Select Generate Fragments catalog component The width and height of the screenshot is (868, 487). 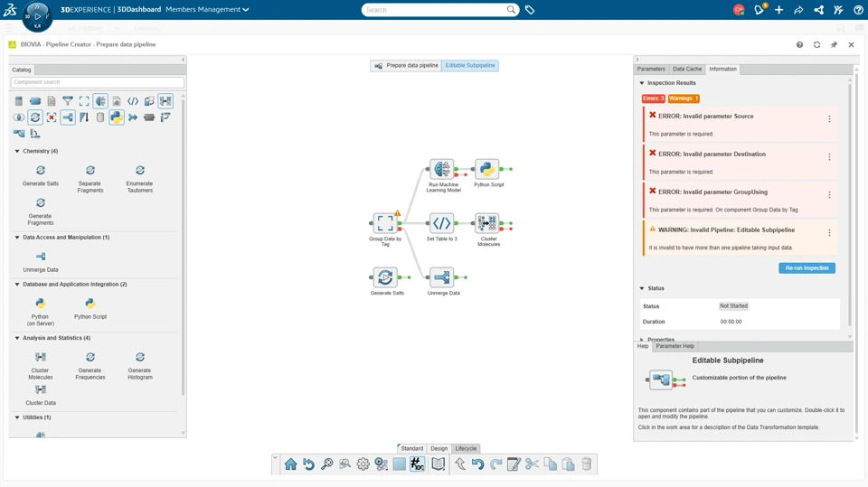pyautogui.click(x=41, y=211)
